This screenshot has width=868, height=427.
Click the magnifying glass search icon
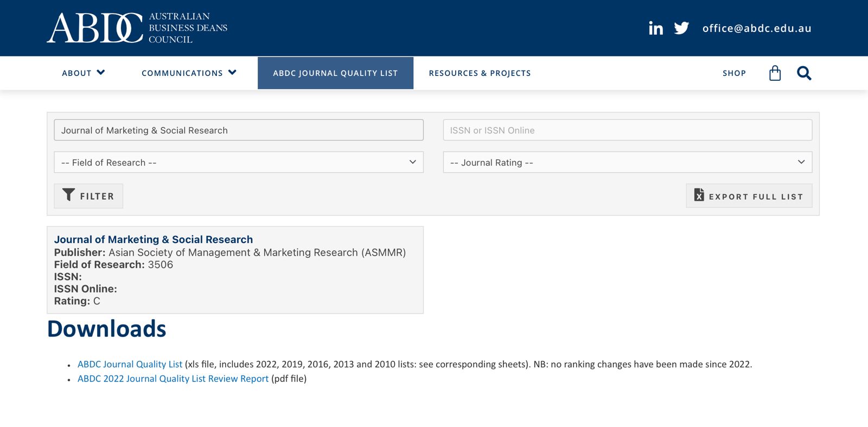point(804,73)
